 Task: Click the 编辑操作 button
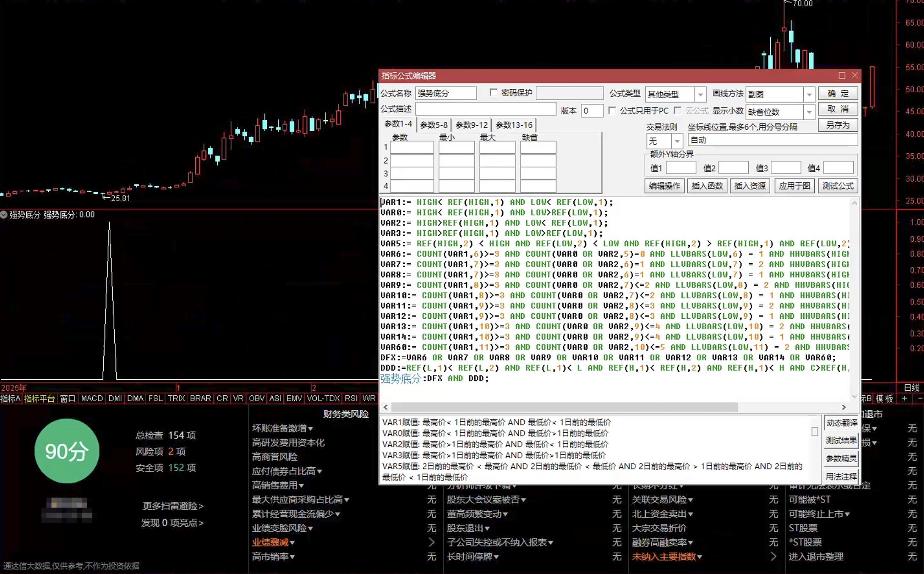664,186
